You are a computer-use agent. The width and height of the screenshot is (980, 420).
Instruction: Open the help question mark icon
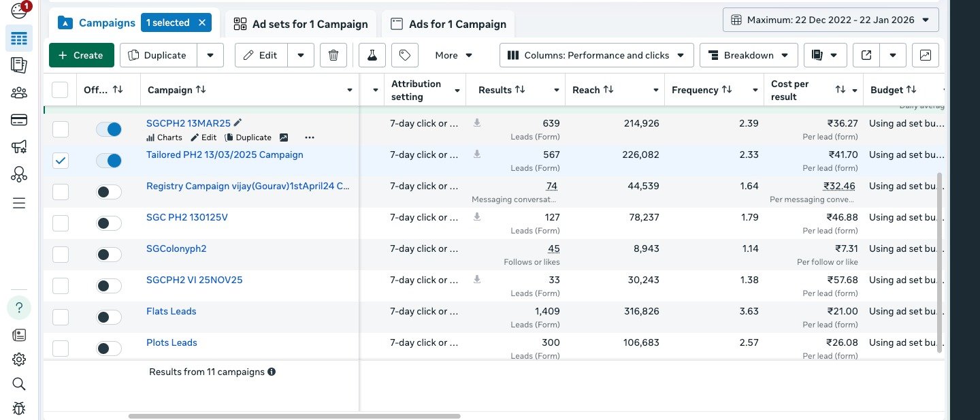coord(19,308)
